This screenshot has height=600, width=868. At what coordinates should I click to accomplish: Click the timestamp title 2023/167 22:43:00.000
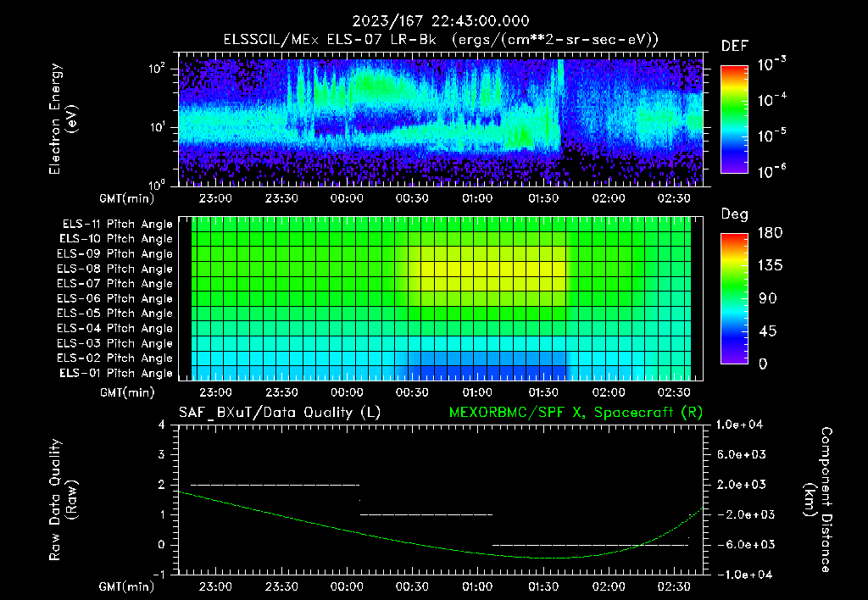pyautogui.click(x=441, y=21)
